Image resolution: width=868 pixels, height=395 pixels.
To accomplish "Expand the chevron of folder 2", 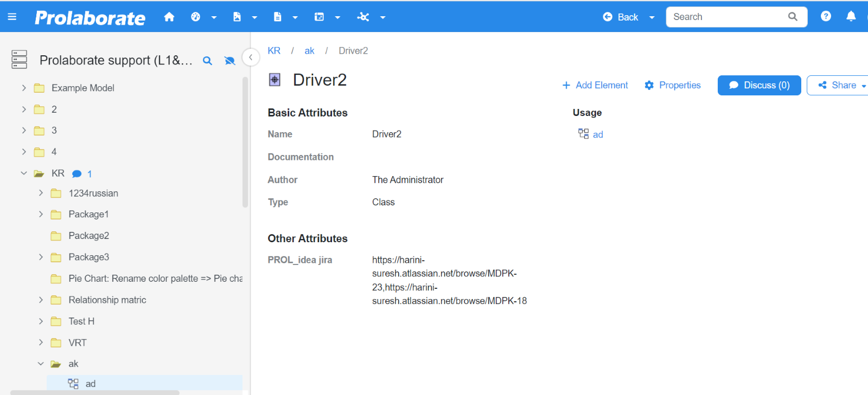I will pyautogui.click(x=24, y=109).
